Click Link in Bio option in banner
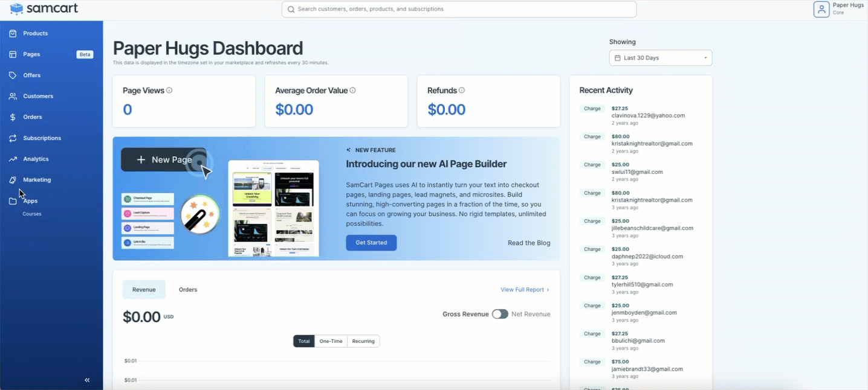This screenshot has width=868, height=390. pyautogui.click(x=147, y=243)
